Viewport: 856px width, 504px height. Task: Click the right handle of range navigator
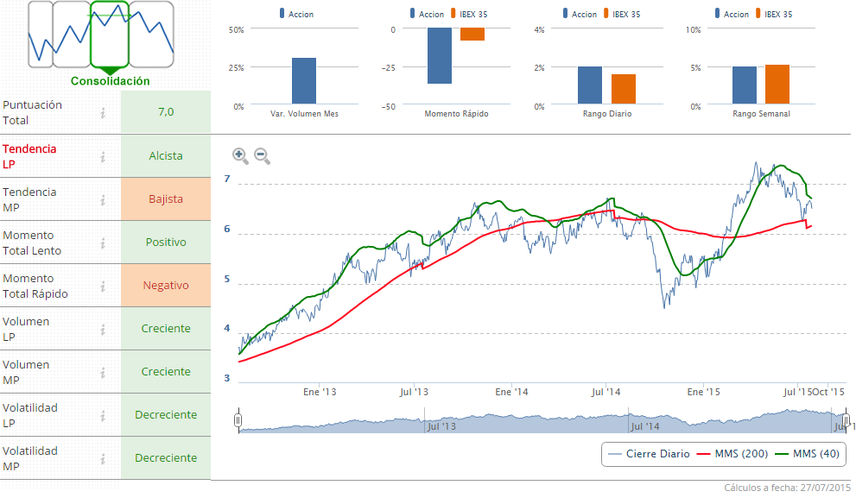[x=846, y=420]
